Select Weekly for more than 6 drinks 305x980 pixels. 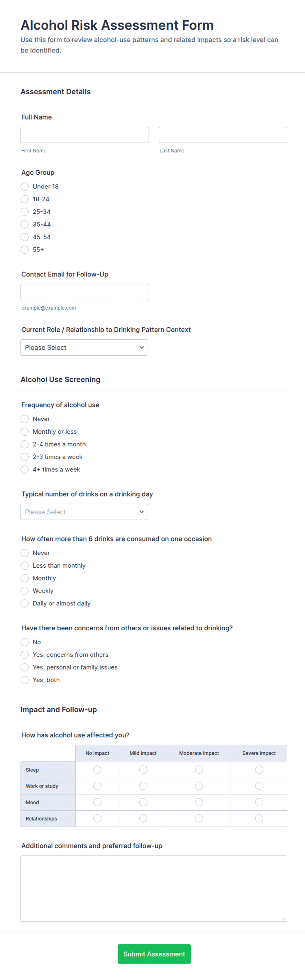(x=25, y=591)
